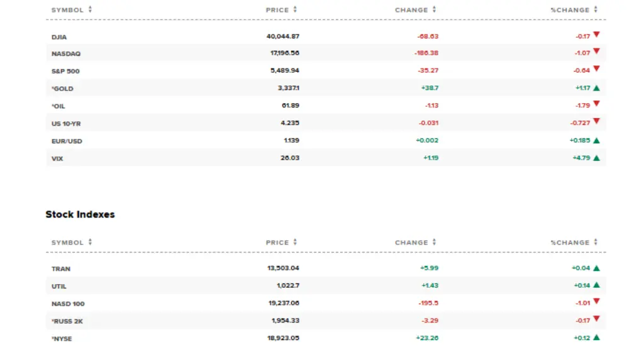Click the red down arrow for DJIA

tap(596, 35)
